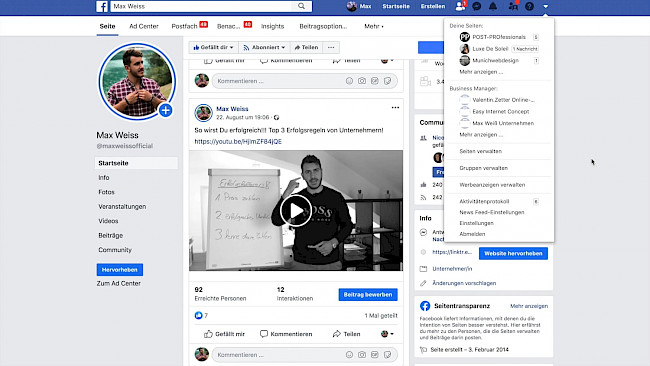Open the Mehr dropdown in page tabs
Viewport: 650px width, 366px height.
(374, 26)
